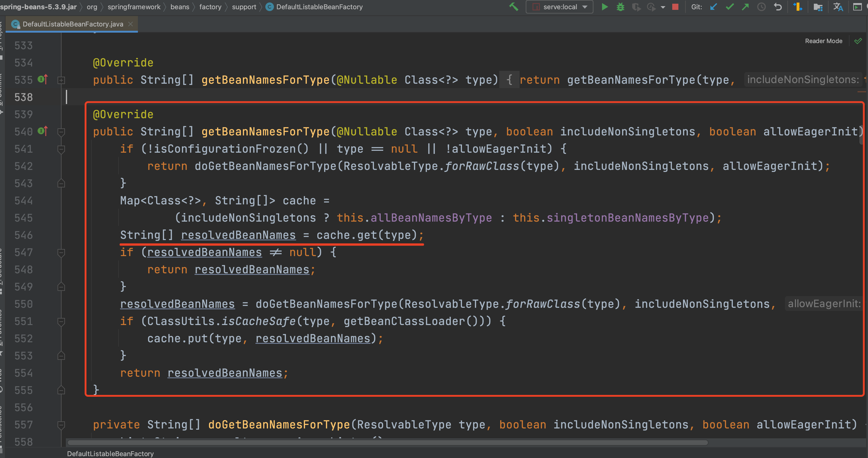This screenshot has width=868, height=458.
Task: Click the Git Update Project blue arrow
Action: point(713,7)
